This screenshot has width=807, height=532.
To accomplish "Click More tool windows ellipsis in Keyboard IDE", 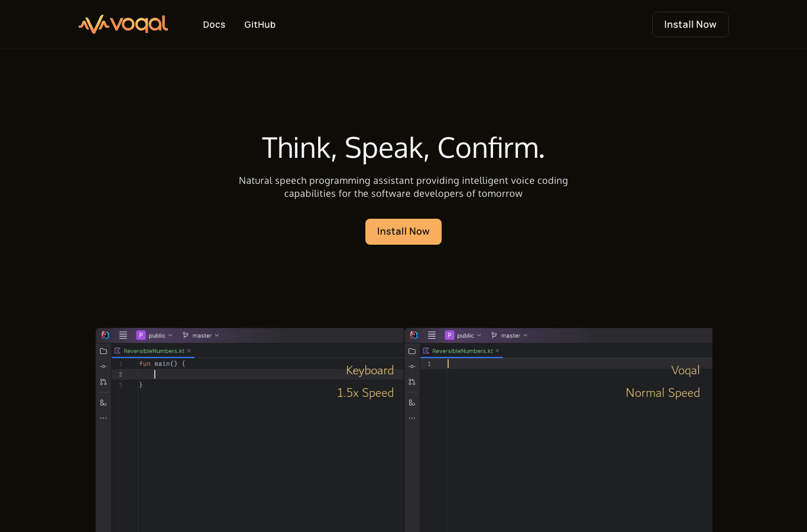I will (103, 418).
